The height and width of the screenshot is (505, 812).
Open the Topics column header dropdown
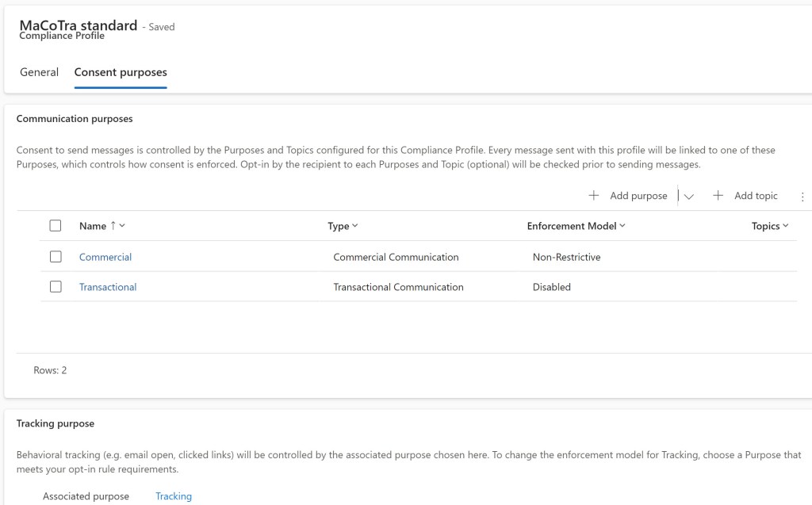tap(784, 225)
